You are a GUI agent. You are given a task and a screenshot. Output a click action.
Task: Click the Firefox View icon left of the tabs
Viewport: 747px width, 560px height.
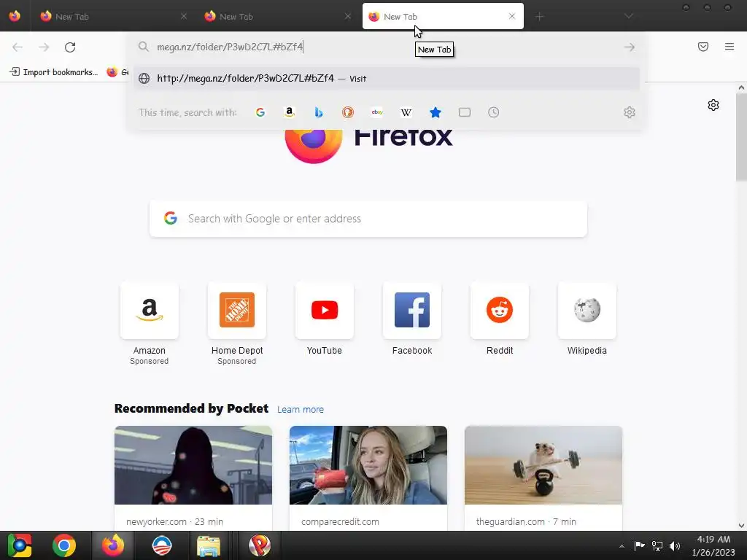[15, 16]
